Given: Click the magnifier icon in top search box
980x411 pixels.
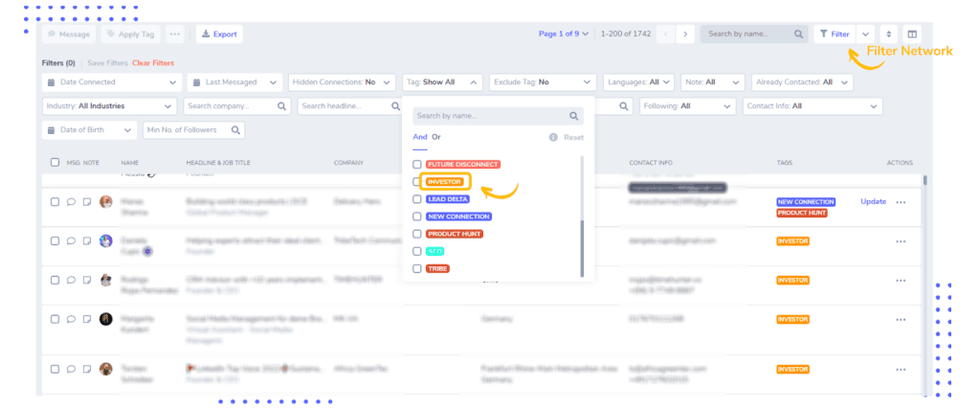Looking at the screenshot, I should pyautogui.click(x=798, y=34).
